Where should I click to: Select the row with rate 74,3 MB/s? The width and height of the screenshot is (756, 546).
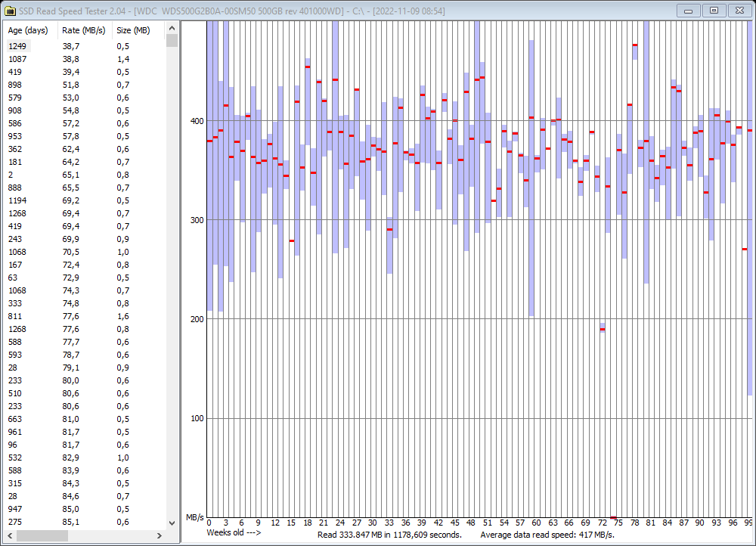(x=85, y=290)
